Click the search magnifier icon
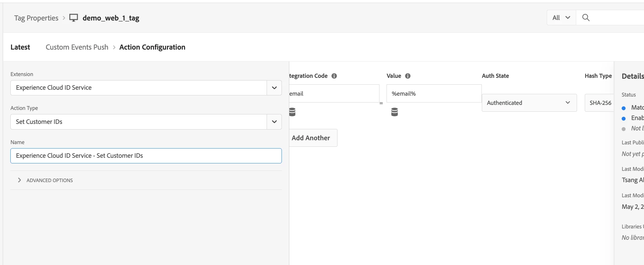 coord(586,18)
